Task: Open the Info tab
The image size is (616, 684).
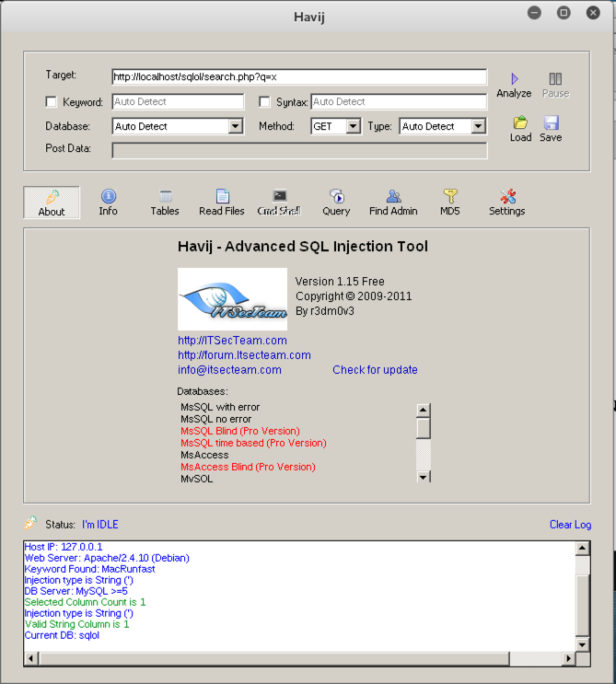Action: coord(109,203)
